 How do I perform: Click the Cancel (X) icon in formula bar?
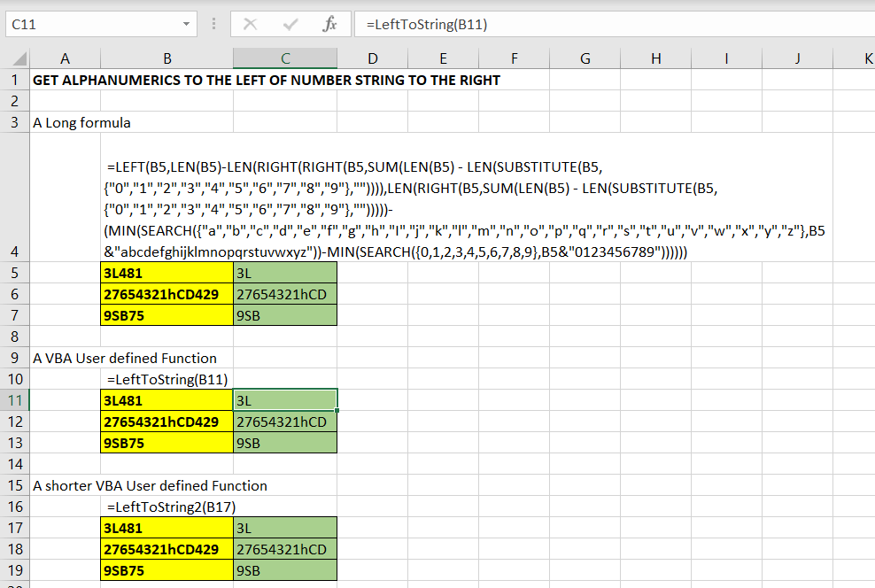(x=251, y=25)
